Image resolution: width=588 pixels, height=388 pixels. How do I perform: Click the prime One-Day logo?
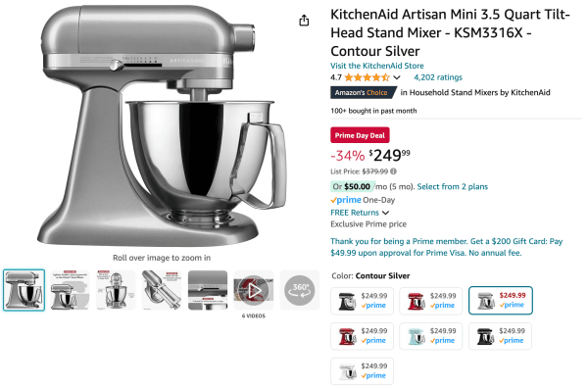[x=345, y=200]
